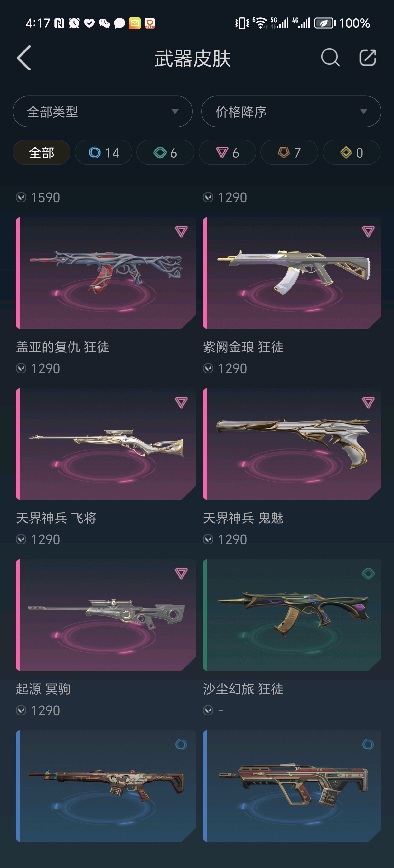Tap the back arrow icon
This screenshot has width=394, height=868.
click(24, 58)
